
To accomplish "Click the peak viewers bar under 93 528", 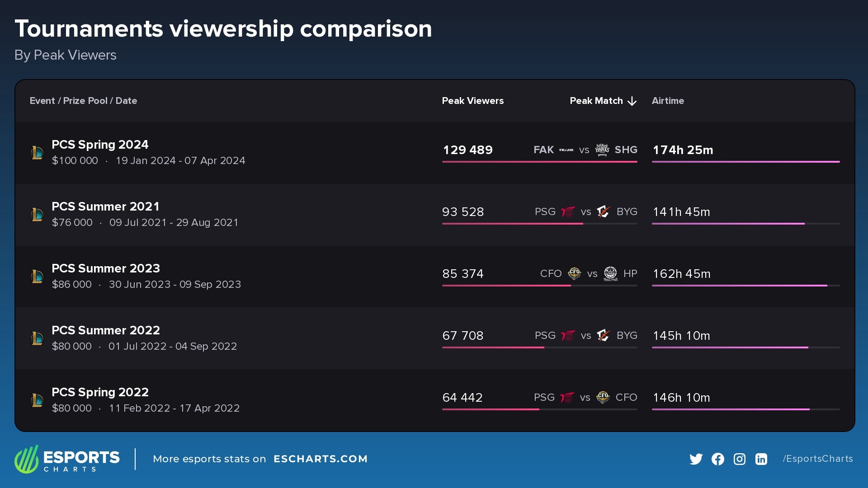I will [540, 224].
